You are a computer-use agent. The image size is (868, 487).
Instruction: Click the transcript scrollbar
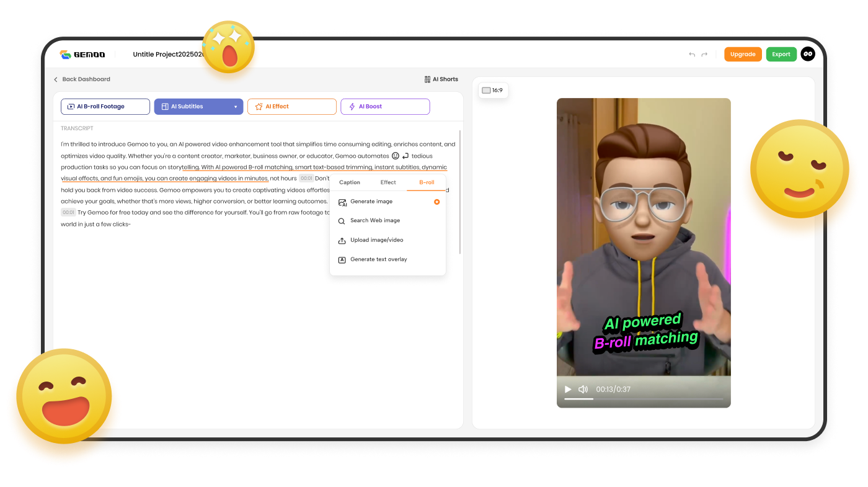pos(459,192)
